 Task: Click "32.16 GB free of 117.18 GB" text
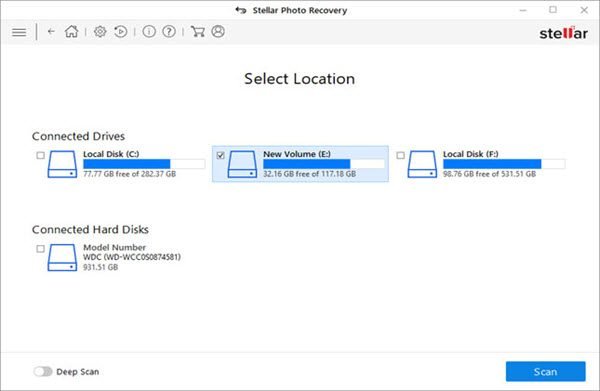309,174
